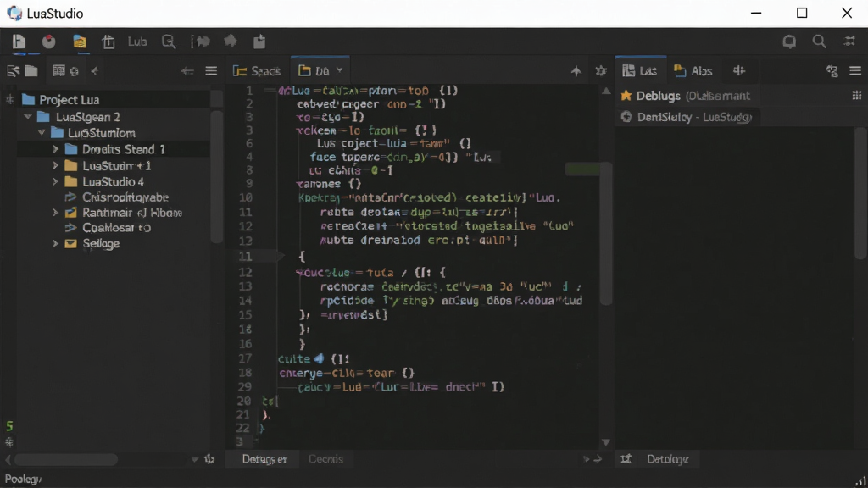Click the Poolog status bar text

coord(23,480)
